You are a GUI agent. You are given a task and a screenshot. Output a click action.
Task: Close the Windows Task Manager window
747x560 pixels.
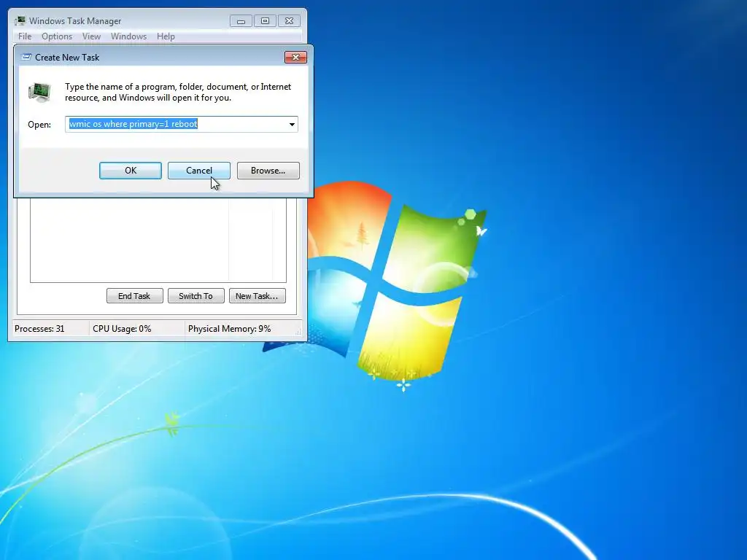pyautogui.click(x=289, y=21)
